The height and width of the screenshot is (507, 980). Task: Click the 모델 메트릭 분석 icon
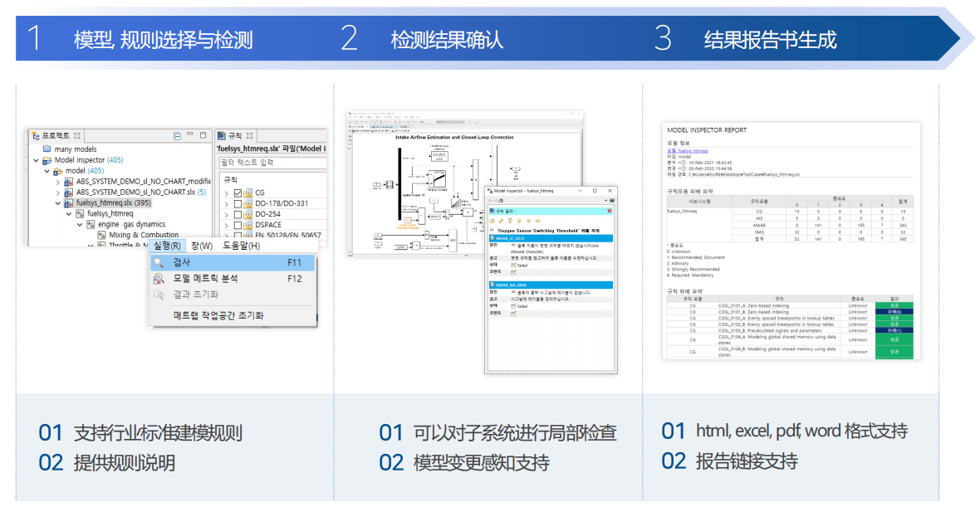point(158,279)
